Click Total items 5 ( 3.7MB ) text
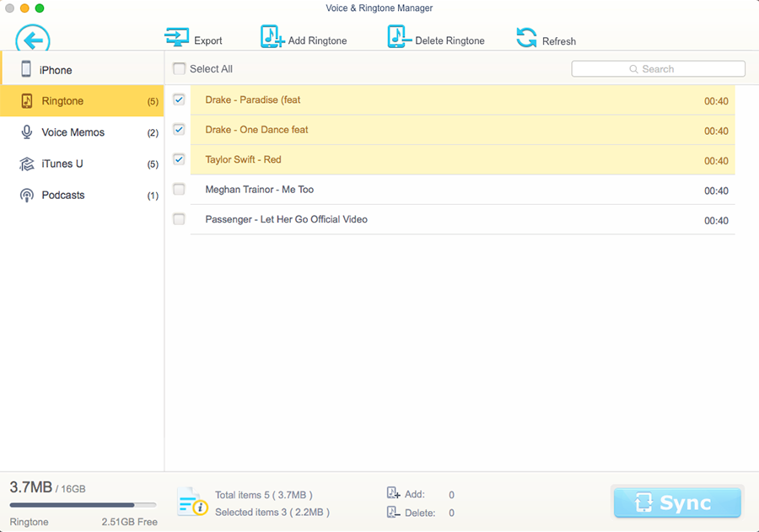The height and width of the screenshot is (532, 759). click(x=264, y=495)
